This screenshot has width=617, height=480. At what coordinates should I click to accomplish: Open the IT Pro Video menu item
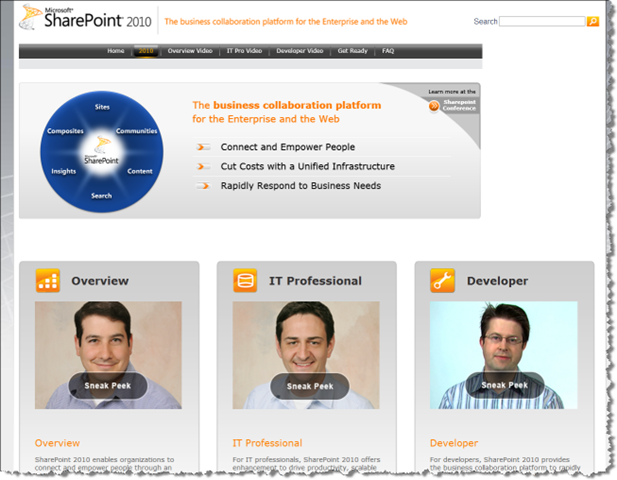click(x=244, y=51)
